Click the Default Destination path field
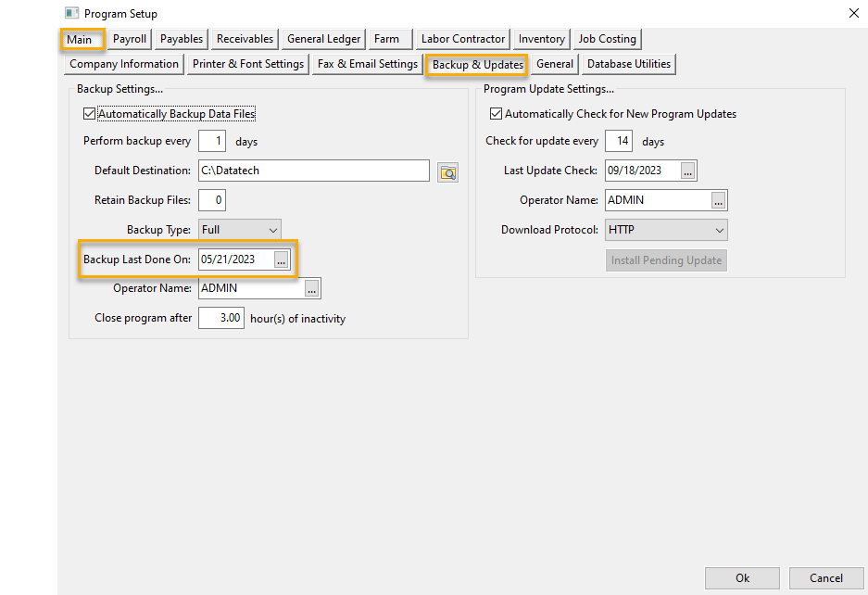Screen dimensions: 868x595 point(313,171)
